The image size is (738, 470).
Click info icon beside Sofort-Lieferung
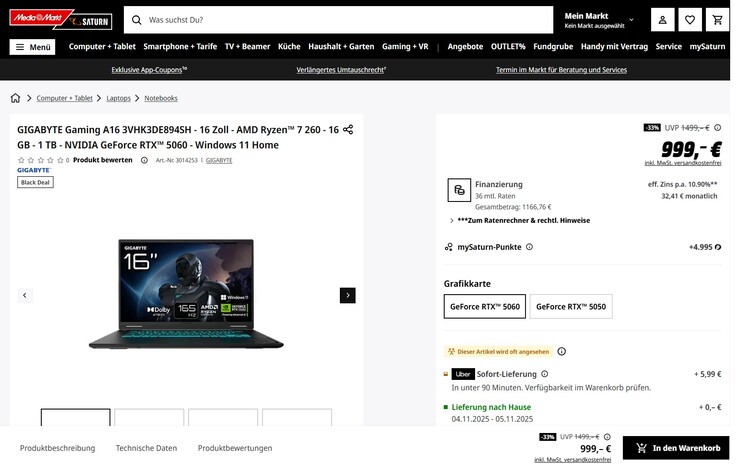[545, 374]
